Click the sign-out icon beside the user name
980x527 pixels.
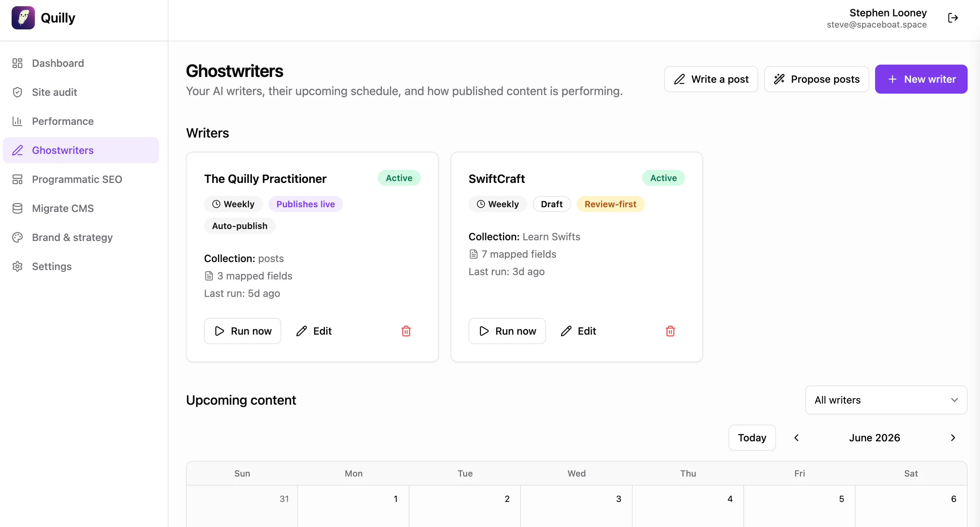pyautogui.click(x=953, y=18)
